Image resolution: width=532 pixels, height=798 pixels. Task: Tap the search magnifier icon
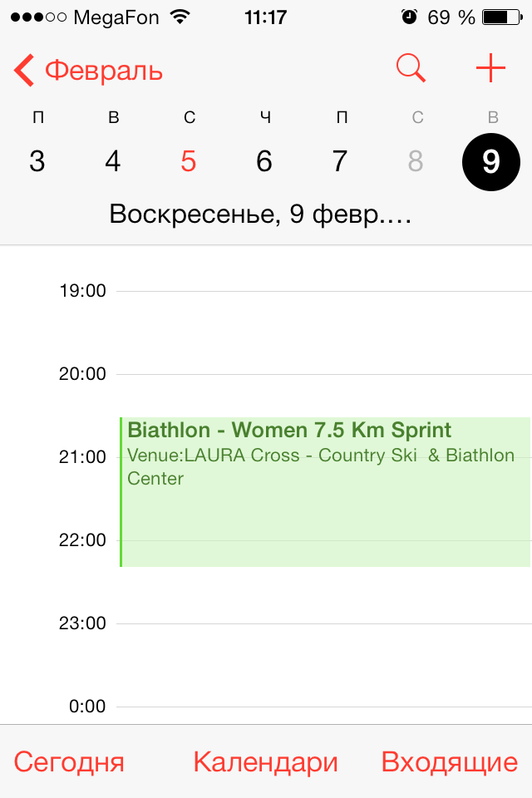tap(411, 68)
